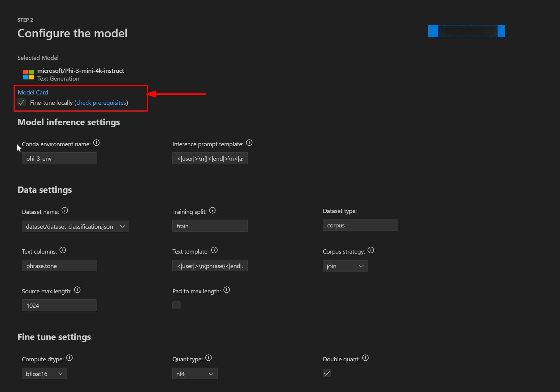The image size is (560, 392).
Task: Open the Compute dtype bfloat16 dropdown
Action: (45, 374)
